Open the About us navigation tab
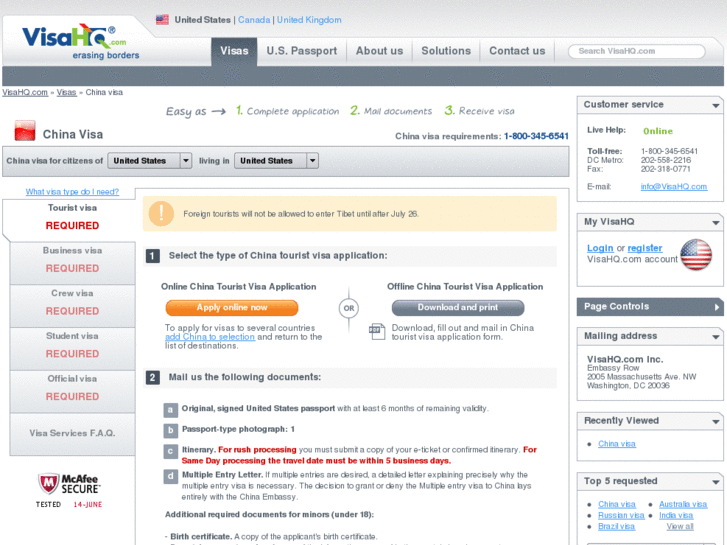This screenshot has width=727, height=545. click(379, 51)
